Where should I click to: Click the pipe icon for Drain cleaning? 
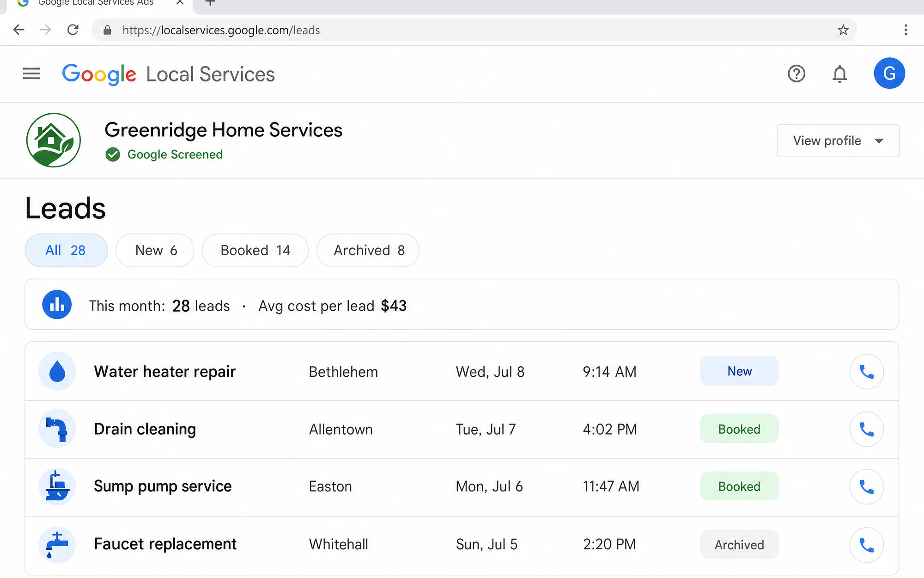(x=57, y=429)
